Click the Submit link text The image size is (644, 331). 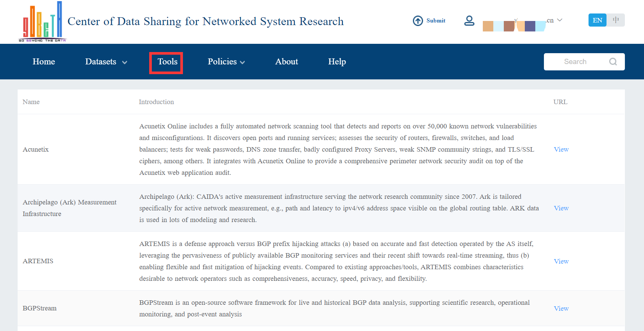click(x=436, y=21)
